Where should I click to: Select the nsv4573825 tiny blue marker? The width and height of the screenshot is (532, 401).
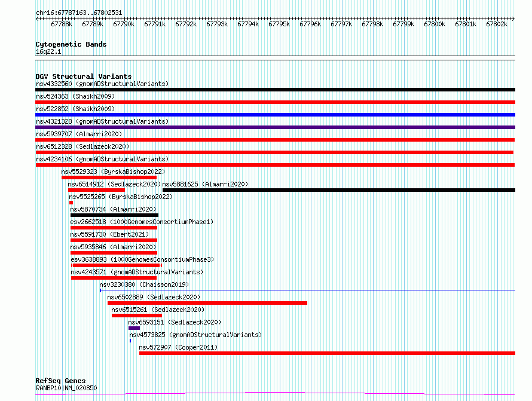pos(130,341)
